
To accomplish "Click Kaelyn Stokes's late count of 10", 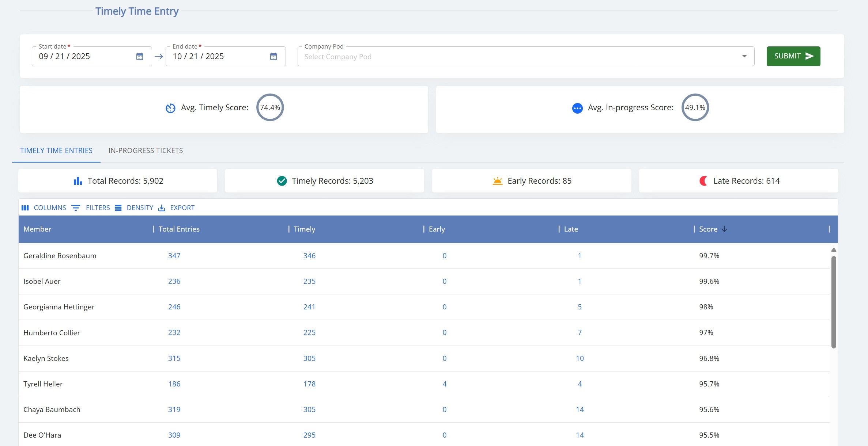I will coord(580,358).
